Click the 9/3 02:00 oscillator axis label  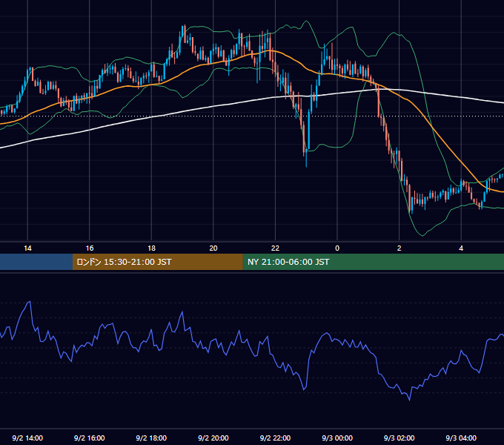point(399,438)
